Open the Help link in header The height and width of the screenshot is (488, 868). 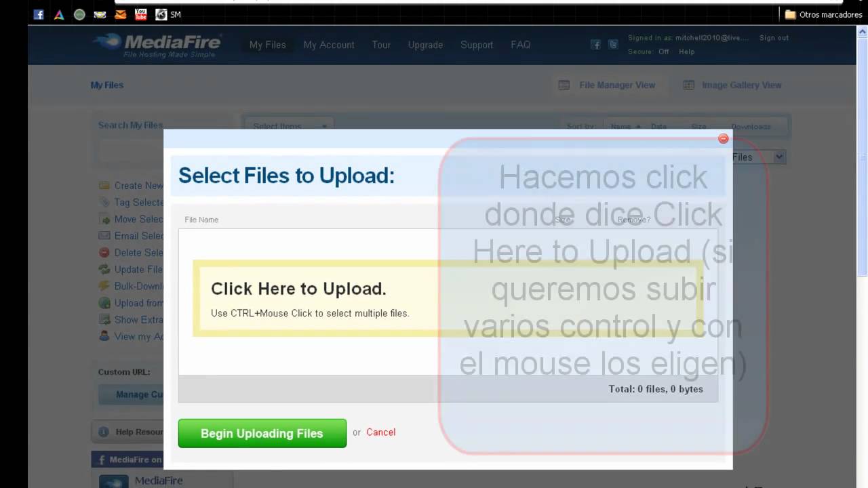[x=686, y=52]
